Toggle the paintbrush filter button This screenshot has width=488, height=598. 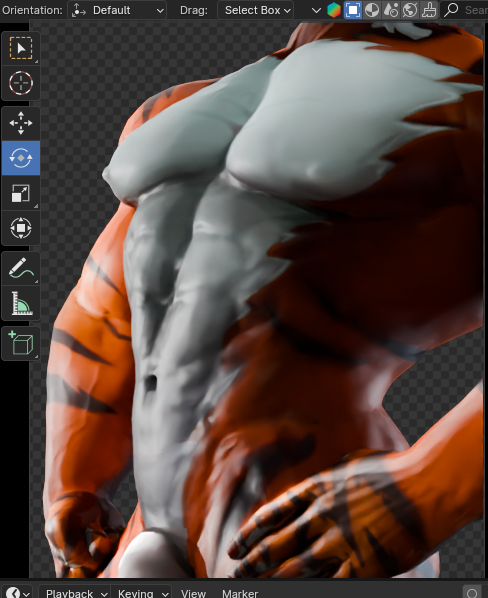coord(429,10)
